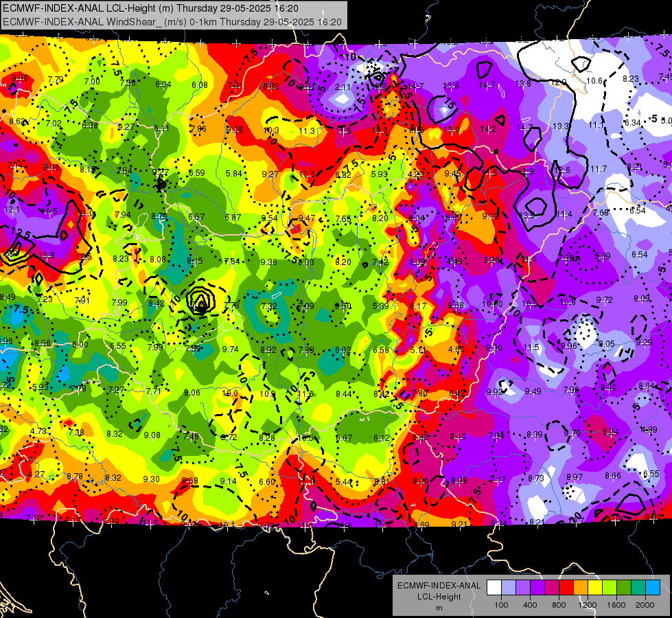Click the legend label '1200'
This screenshot has height=618, width=672.
tap(587, 605)
